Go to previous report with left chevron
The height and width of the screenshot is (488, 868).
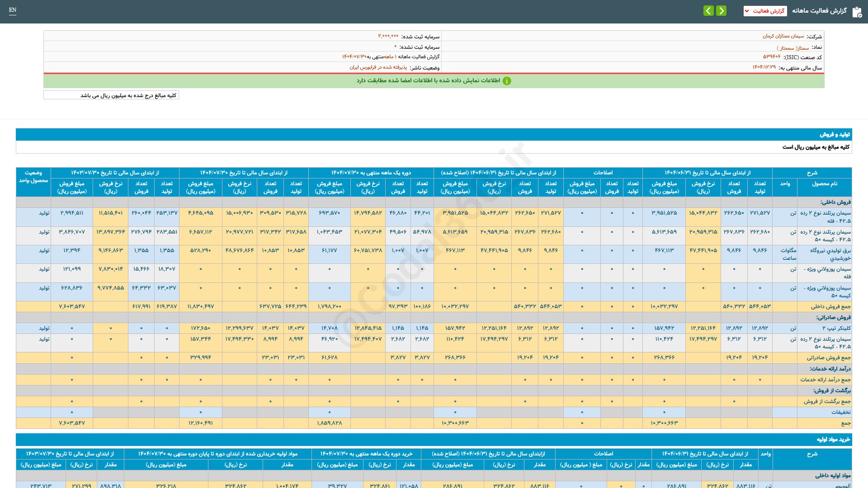pyautogui.click(x=708, y=11)
